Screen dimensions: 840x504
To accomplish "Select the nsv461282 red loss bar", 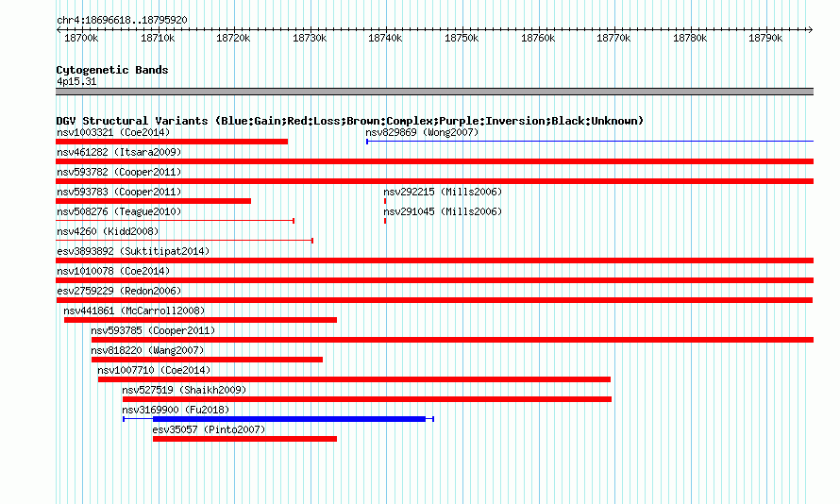I will (x=434, y=161).
